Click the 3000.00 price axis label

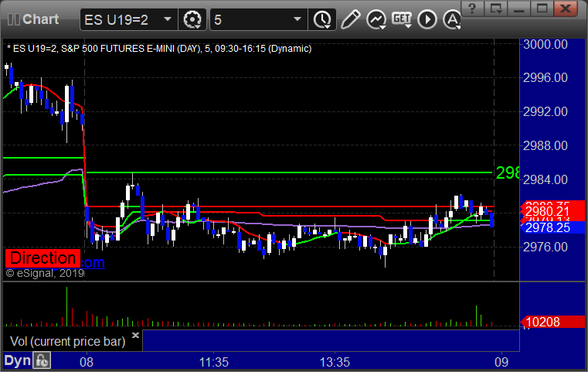[x=546, y=44]
